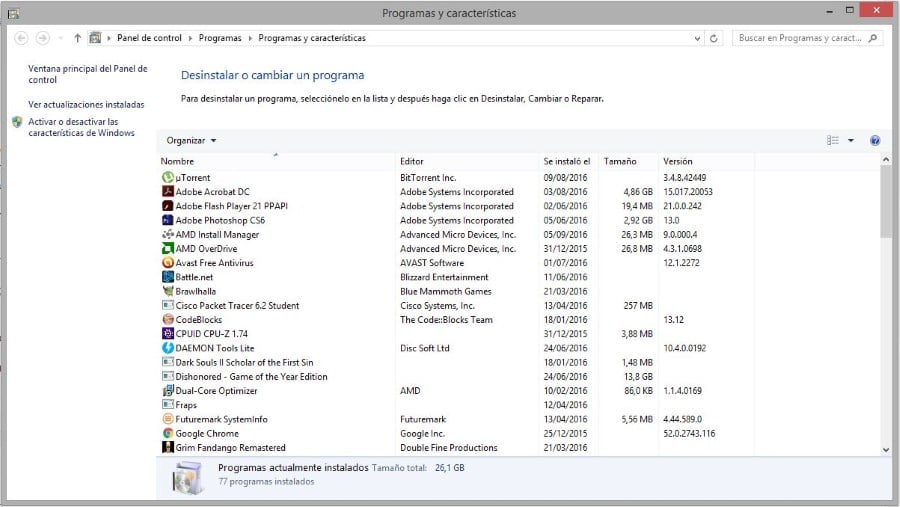The image size is (900, 507).
Task: Click the installed programs summary icon
Action: coord(188,477)
